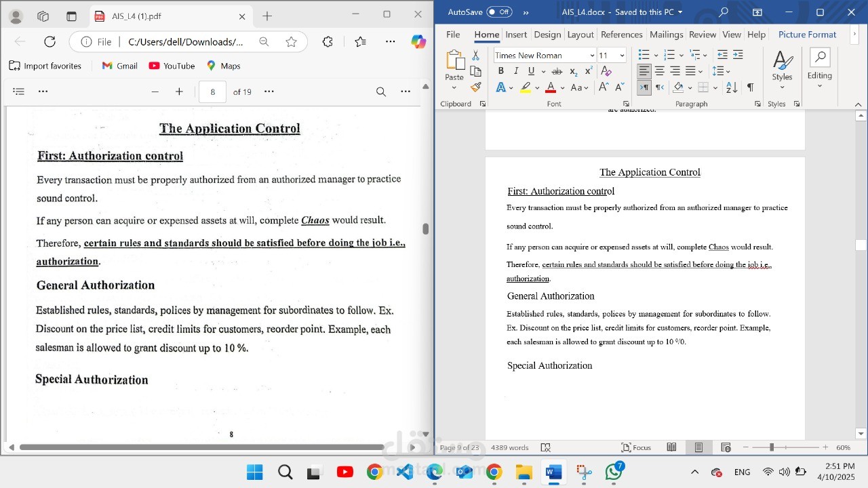Screen dimensions: 868x488
Task: Switch to the References ribbon tab
Action: (622, 35)
